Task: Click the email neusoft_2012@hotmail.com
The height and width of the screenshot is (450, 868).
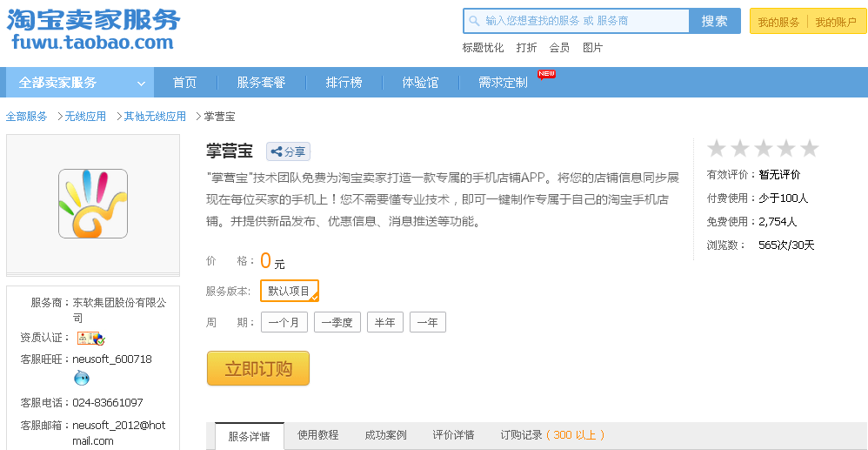Action: pyautogui.click(x=119, y=433)
